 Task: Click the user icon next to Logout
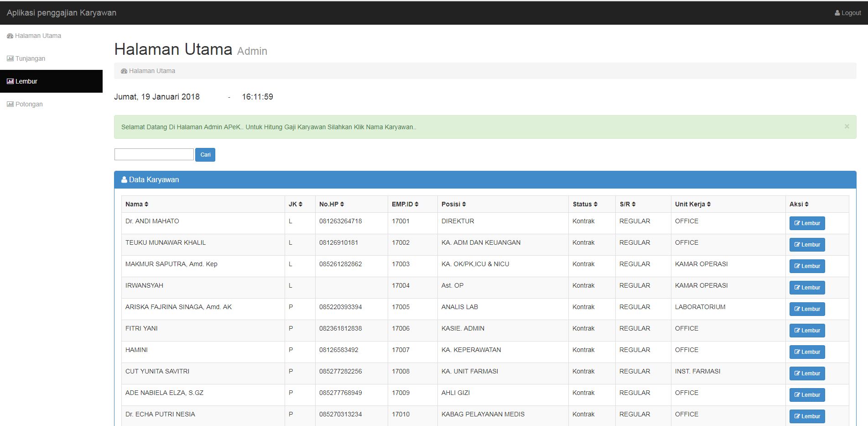click(x=837, y=13)
